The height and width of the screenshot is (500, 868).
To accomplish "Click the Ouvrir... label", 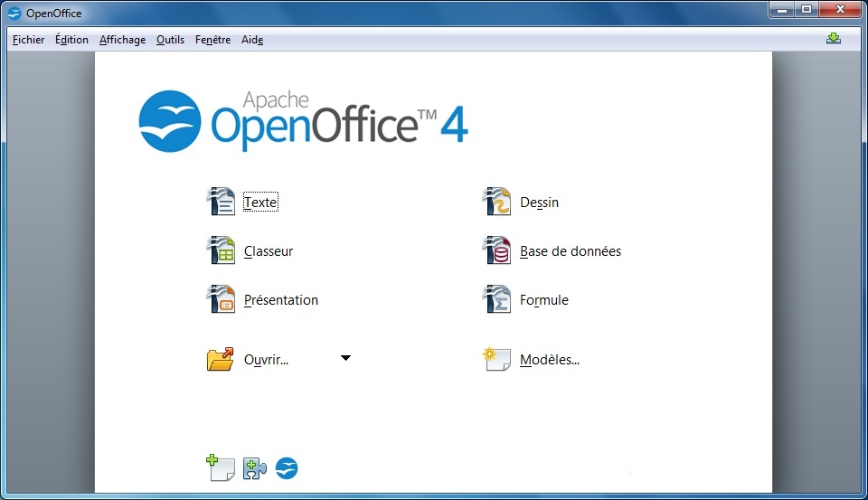I will coord(266,360).
